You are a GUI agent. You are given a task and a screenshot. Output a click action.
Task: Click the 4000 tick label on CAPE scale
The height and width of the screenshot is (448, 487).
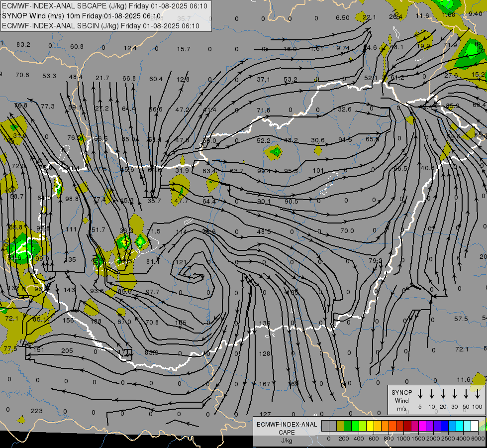tap(463, 439)
